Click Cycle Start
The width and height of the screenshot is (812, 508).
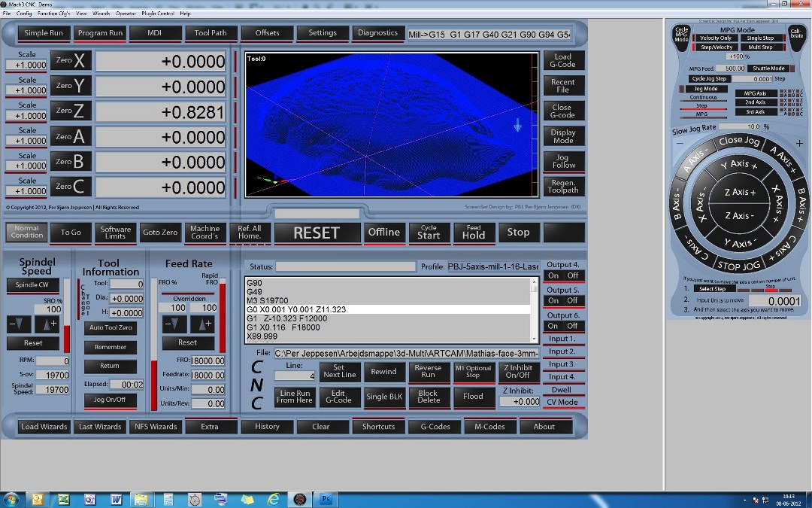coord(429,233)
